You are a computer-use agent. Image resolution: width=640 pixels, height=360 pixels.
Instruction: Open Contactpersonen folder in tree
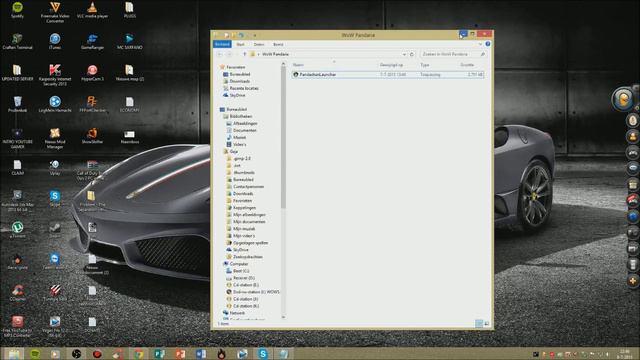click(x=248, y=187)
